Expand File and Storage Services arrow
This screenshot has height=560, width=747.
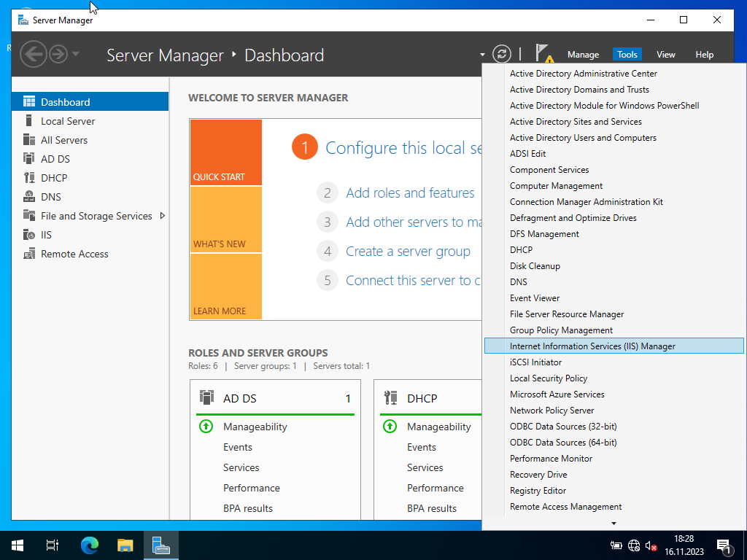[x=163, y=216]
